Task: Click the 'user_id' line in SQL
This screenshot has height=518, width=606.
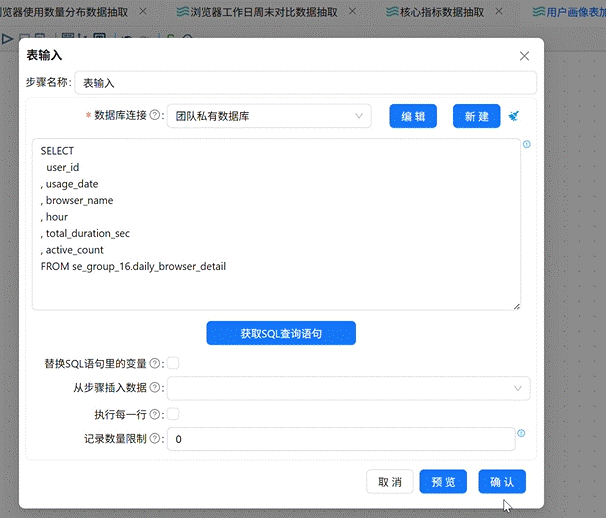Action: (63, 167)
